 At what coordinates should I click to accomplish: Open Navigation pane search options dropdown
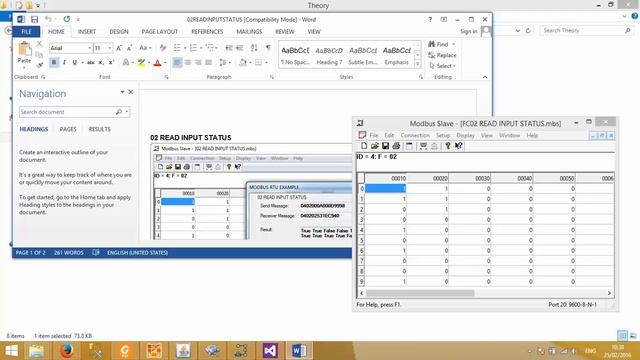pos(127,112)
